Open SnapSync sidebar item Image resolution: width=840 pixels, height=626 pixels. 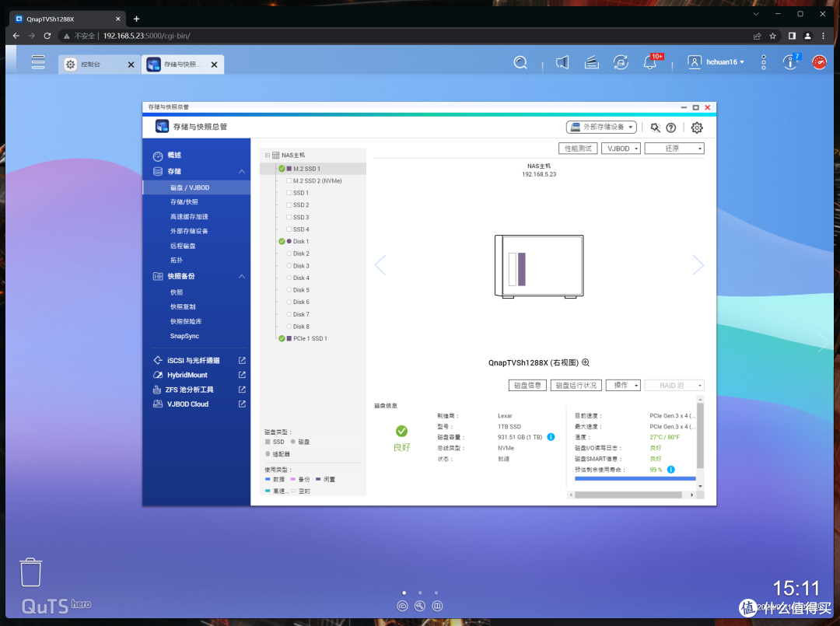[184, 336]
